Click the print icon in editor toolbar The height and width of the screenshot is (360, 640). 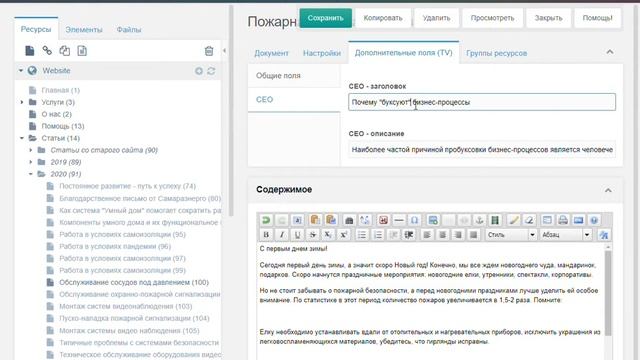pyautogui.click(x=563, y=220)
